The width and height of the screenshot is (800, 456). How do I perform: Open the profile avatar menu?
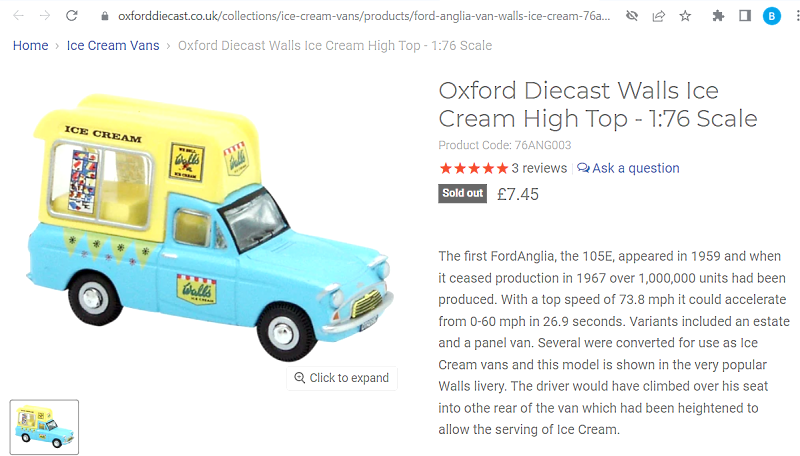point(771,16)
